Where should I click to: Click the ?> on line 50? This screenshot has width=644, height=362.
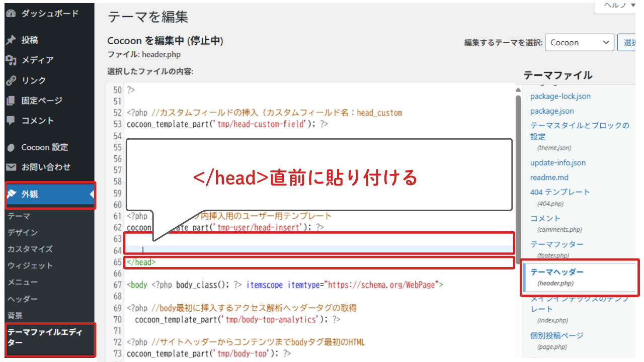(x=131, y=90)
